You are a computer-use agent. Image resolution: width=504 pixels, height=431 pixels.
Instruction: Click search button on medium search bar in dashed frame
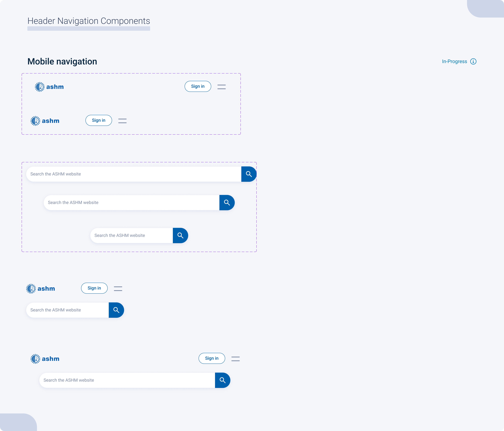point(227,203)
